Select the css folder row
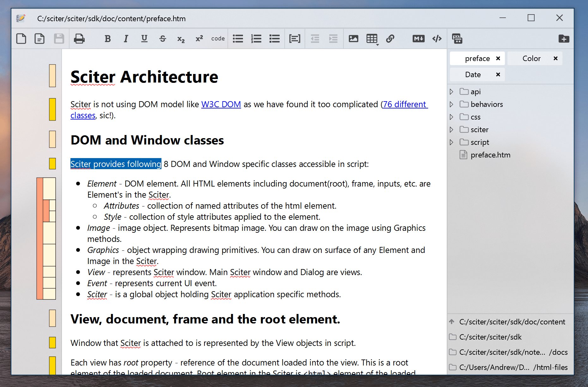Screen dimensions: 588x387 point(511,117)
